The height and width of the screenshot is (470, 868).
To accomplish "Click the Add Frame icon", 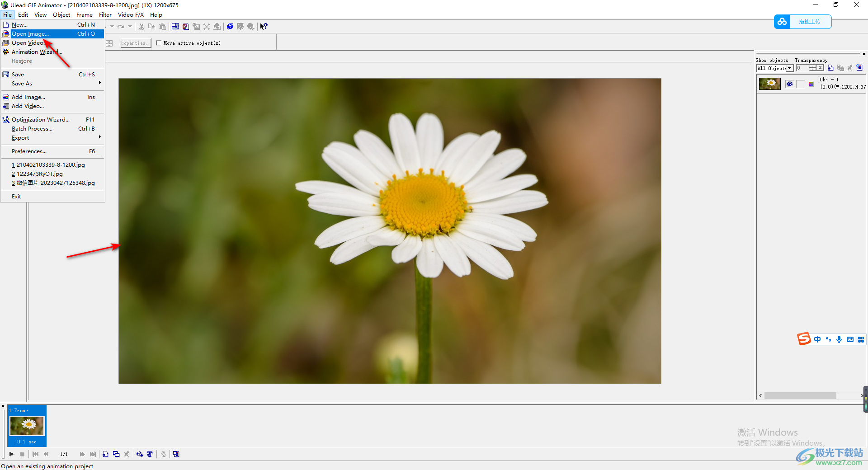I will pos(105,454).
